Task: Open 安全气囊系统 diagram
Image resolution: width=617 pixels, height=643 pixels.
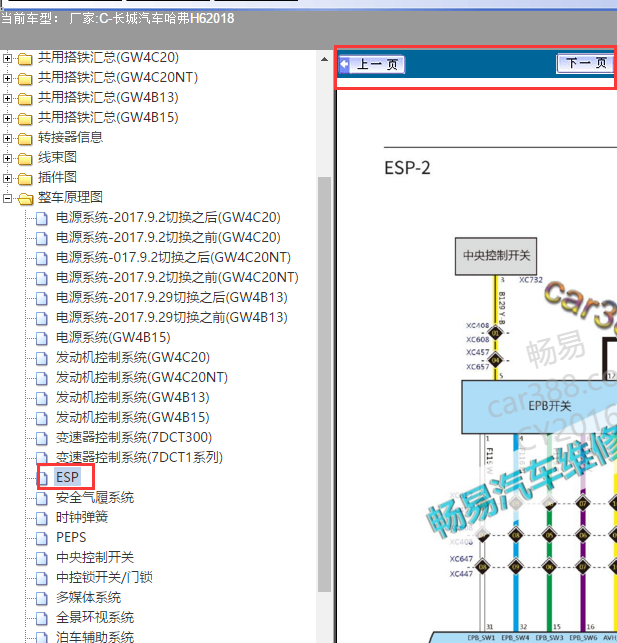Action: [x=95, y=498]
